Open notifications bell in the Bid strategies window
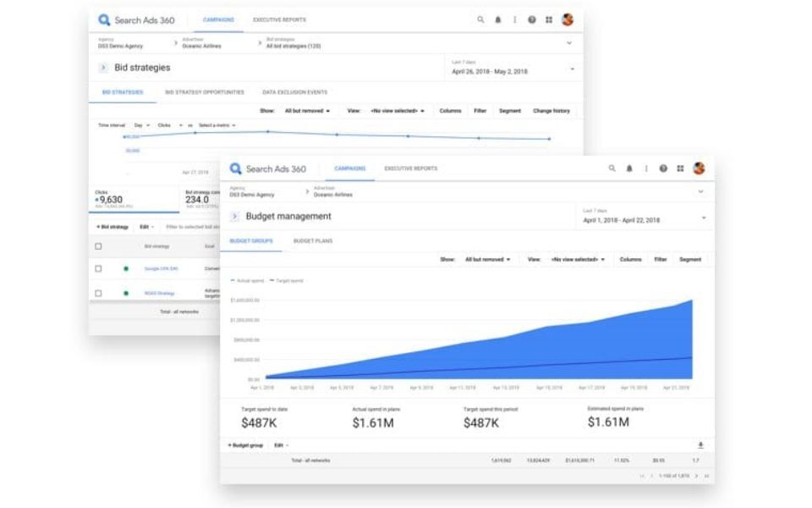Image resolution: width=812 pixels, height=508 pixels. pos(497,19)
